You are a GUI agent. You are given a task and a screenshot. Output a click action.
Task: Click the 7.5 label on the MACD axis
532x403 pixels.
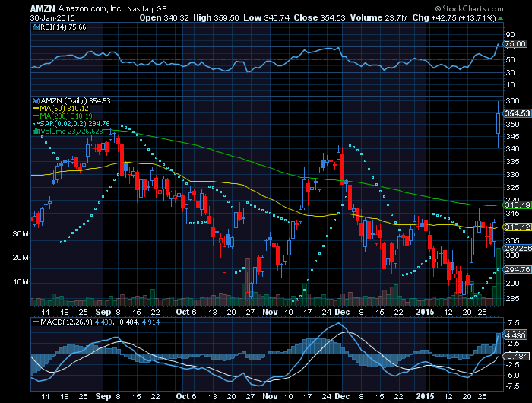(x=514, y=323)
